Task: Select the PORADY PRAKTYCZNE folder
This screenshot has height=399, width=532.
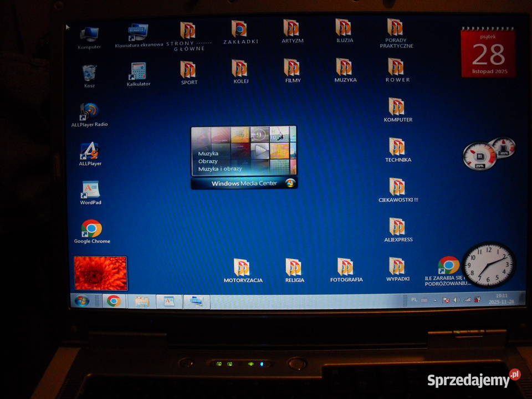Action: [396, 28]
